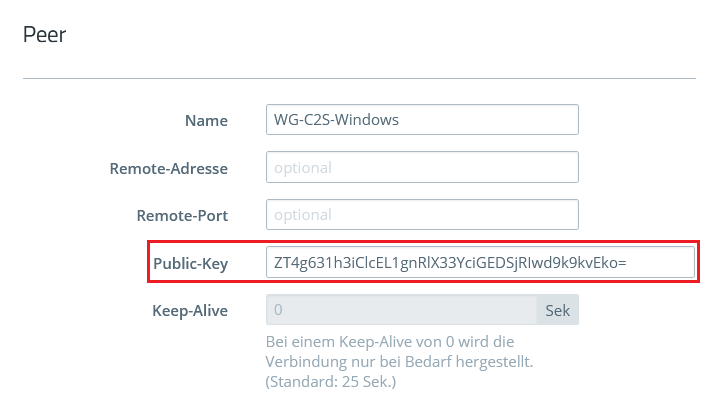This screenshot has width=717, height=405.
Task: Click the Remote-Port label
Action: point(182,215)
